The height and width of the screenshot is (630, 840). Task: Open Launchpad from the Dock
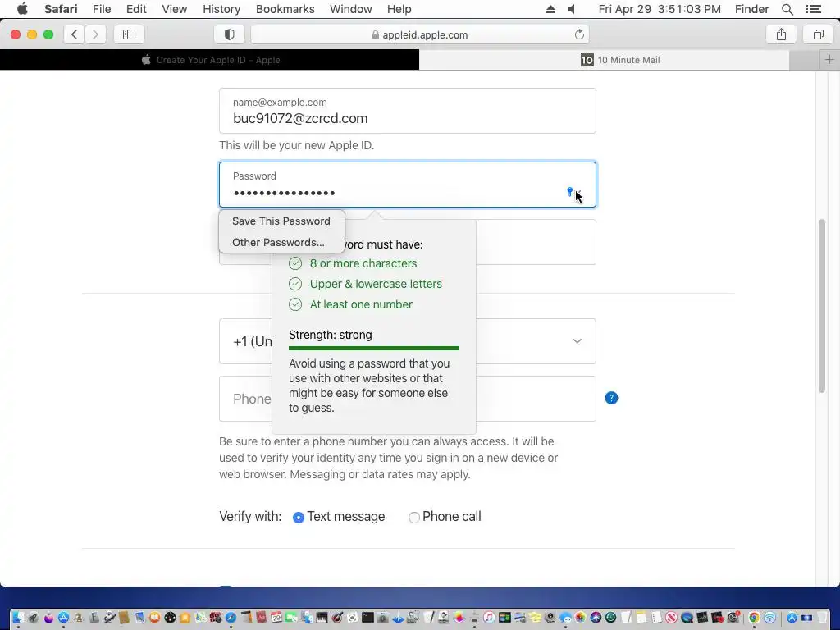click(33, 617)
